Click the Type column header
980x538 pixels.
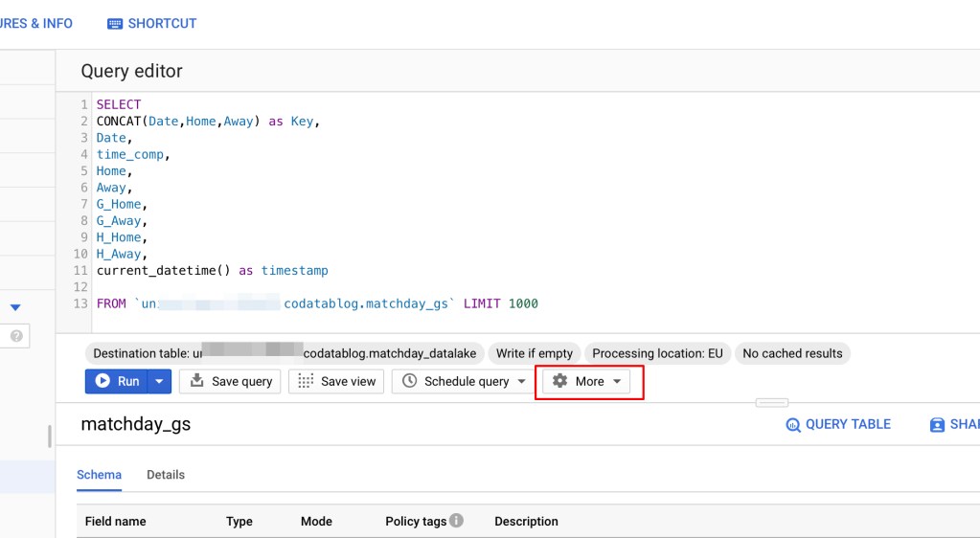[239, 521]
